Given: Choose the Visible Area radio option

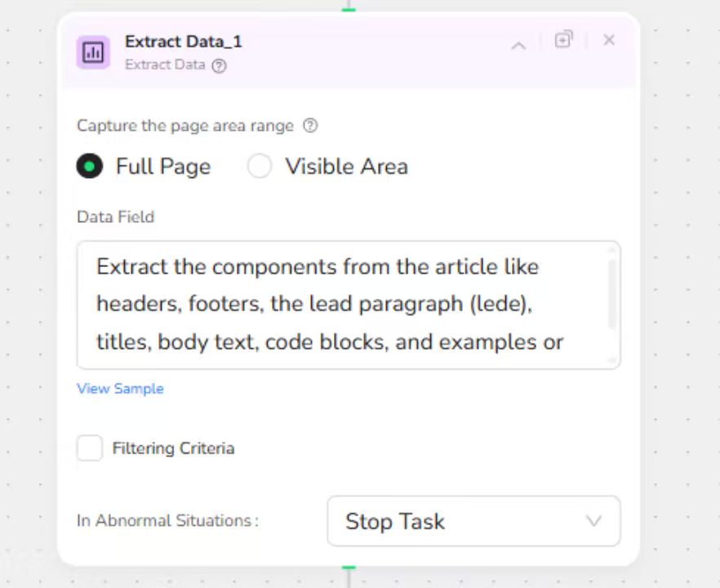Looking at the screenshot, I should click(x=260, y=167).
